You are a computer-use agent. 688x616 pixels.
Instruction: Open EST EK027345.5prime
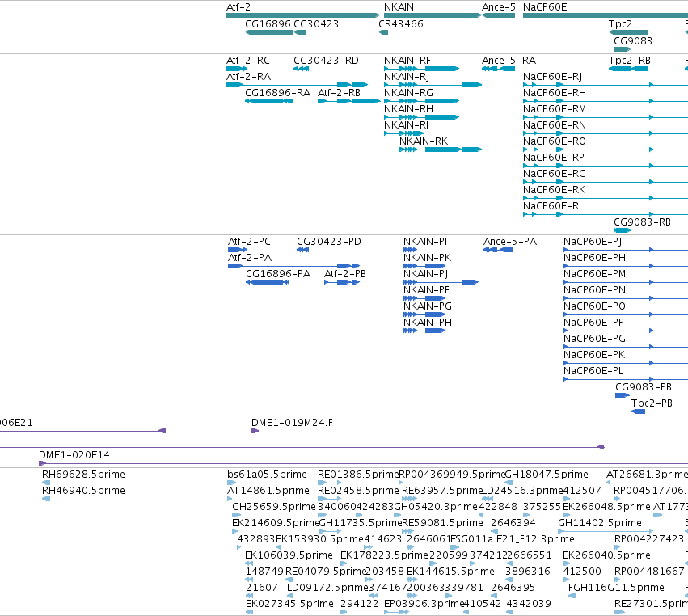(249, 612)
